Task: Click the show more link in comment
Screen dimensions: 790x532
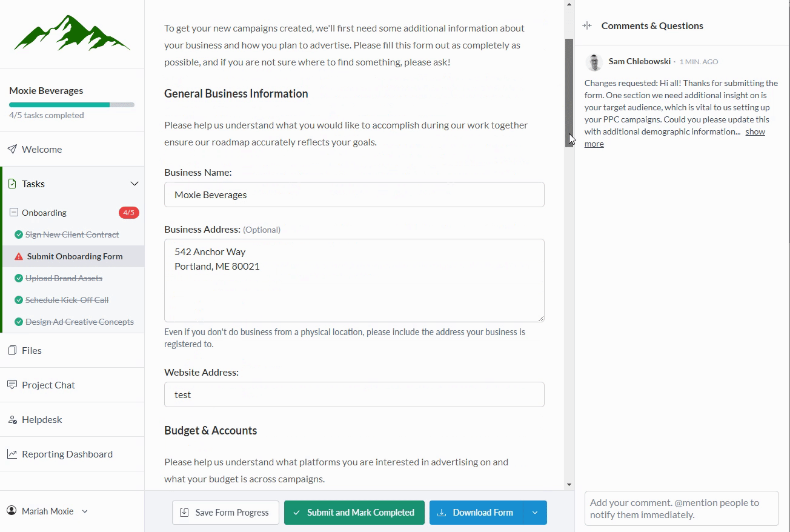Action: pos(755,131)
